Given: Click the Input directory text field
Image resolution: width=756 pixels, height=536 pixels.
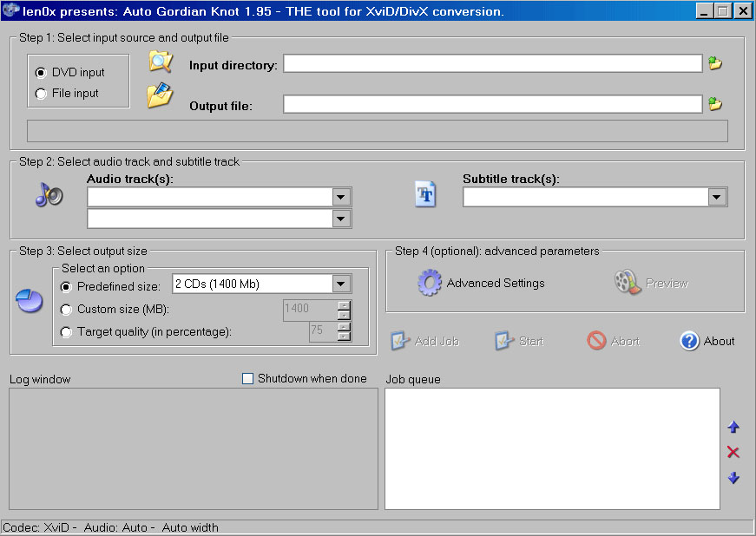Looking at the screenshot, I should tap(492, 63).
